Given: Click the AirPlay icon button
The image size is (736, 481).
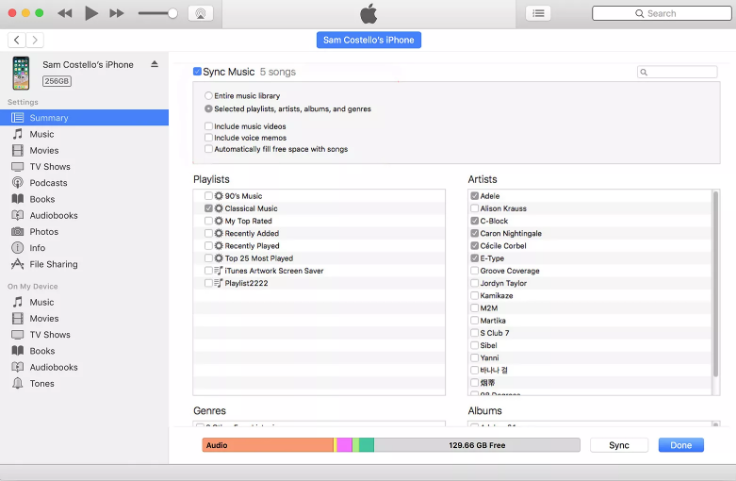Looking at the screenshot, I should (x=200, y=14).
